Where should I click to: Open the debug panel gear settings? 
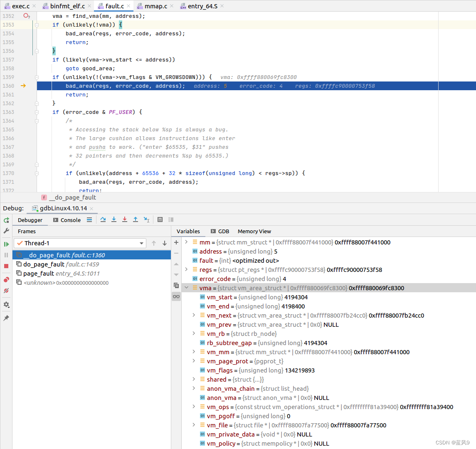click(x=6, y=304)
